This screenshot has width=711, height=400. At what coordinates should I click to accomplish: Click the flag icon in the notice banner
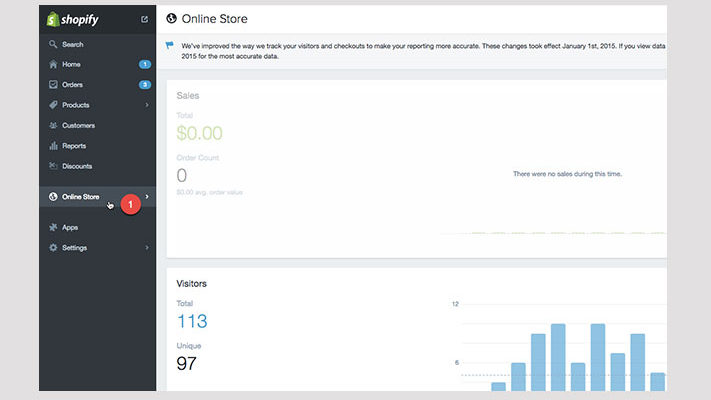click(168, 45)
